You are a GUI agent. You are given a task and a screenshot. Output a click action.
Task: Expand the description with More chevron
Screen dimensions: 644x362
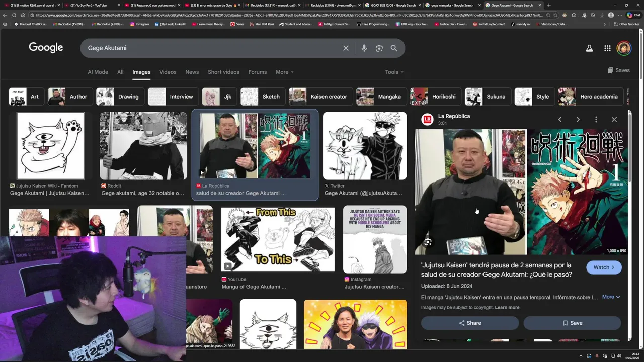coord(611,297)
